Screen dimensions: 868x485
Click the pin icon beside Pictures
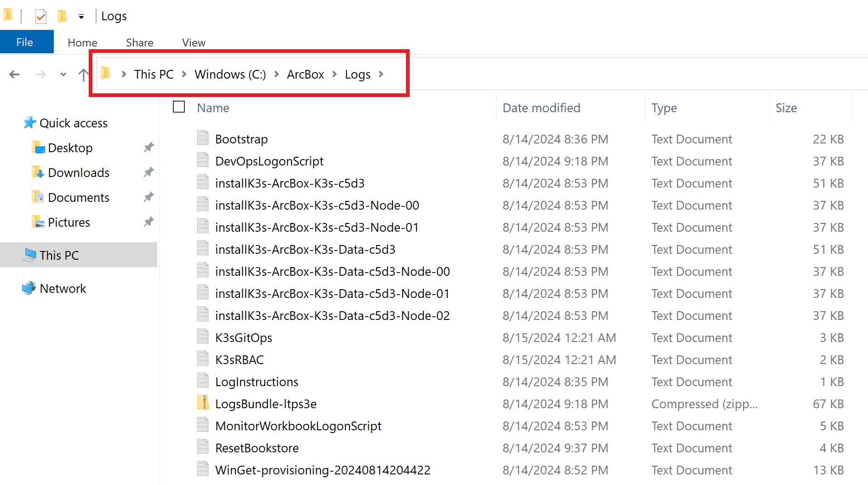[148, 222]
